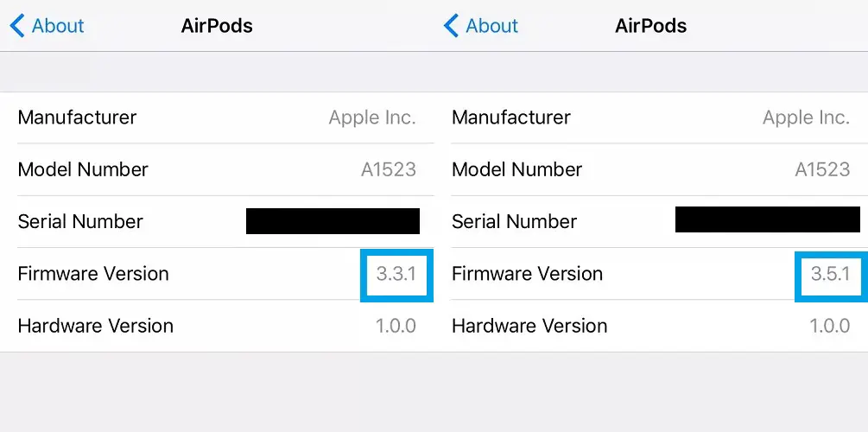The height and width of the screenshot is (432, 868).
Task: Select the Manufacturer label in the left screenshot
Action: click(x=77, y=118)
